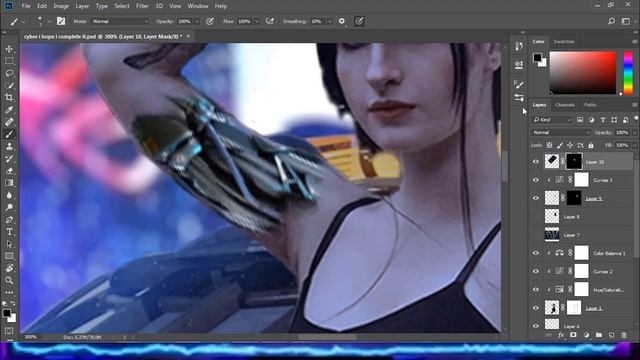Open the brush Mode dropdown

click(120, 21)
